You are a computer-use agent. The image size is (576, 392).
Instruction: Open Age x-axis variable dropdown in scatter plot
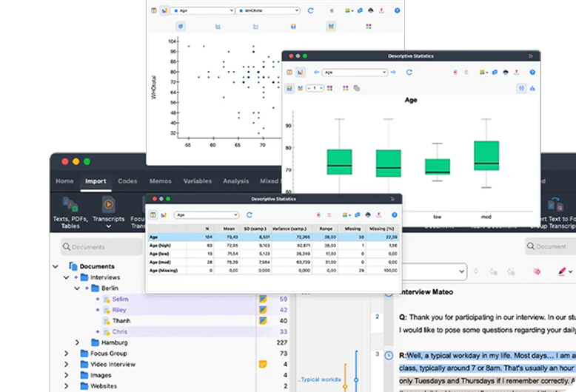pyautogui.click(x=203, y=10)
